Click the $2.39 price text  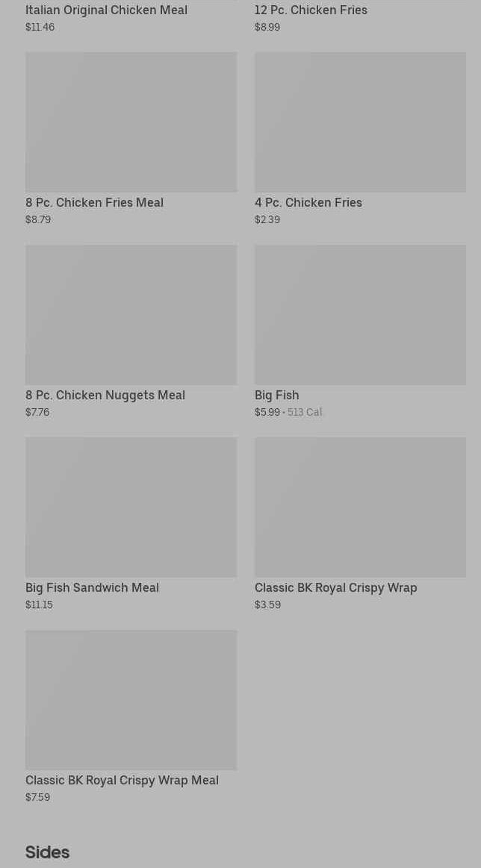tap(267, 220)
